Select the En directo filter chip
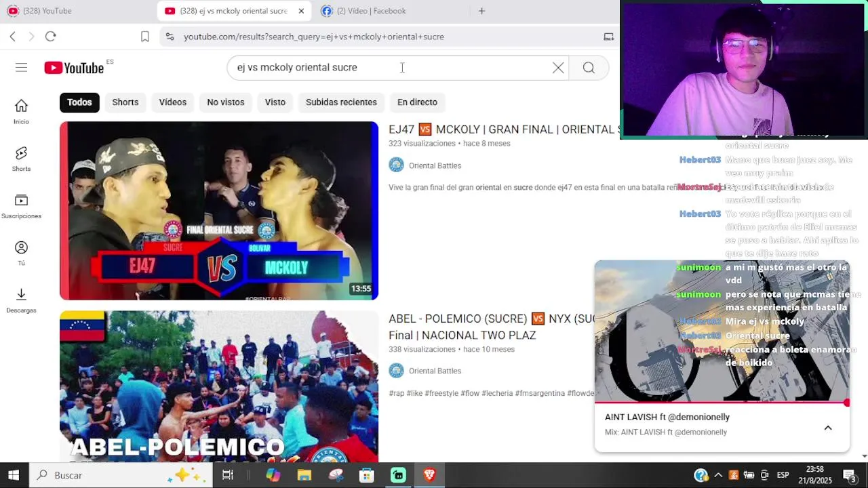The width and height of the screenshot is (868, 488). (x=417, y=102)
